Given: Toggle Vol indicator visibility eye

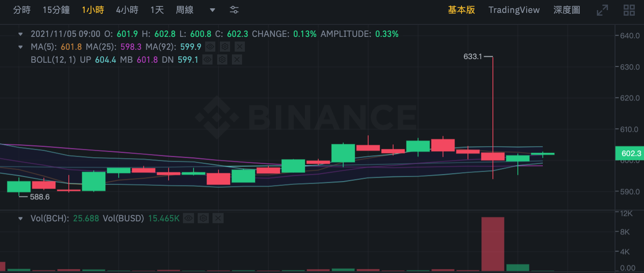Looking at the screenshot, I should tap(188, 218).
